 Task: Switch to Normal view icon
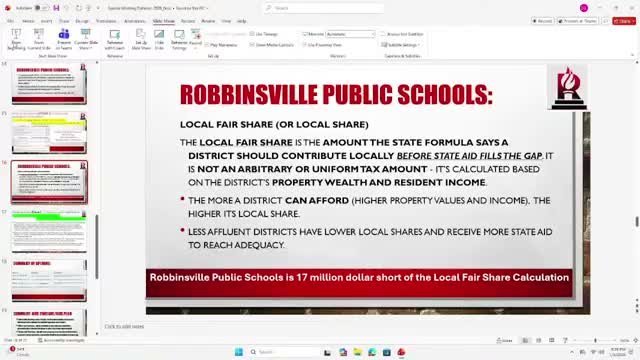pyautogui.click(x=525, y=340)
